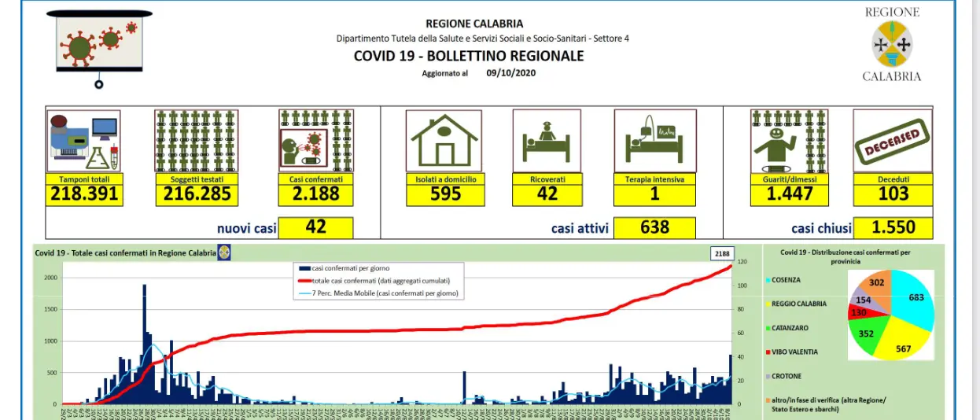Click the Casi confermati infected person icon
The height and width of the screenshot is (420, 980).
(316, 141)
